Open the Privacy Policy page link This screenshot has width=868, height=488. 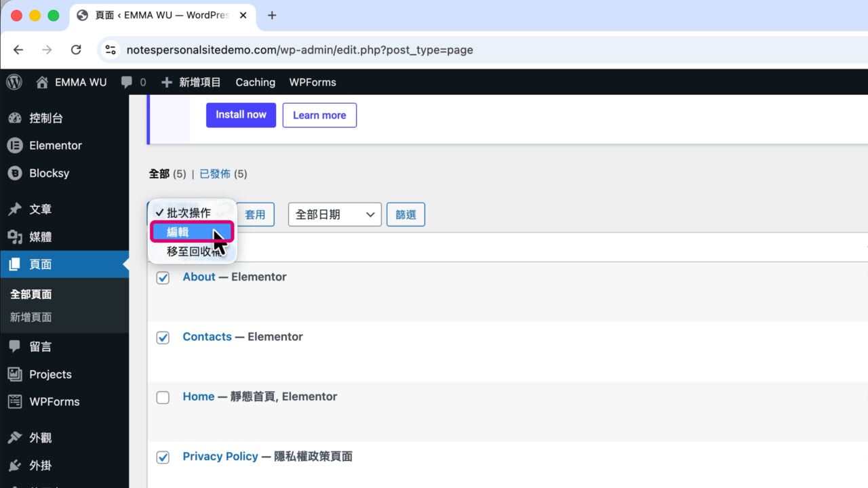coord(220,456)
